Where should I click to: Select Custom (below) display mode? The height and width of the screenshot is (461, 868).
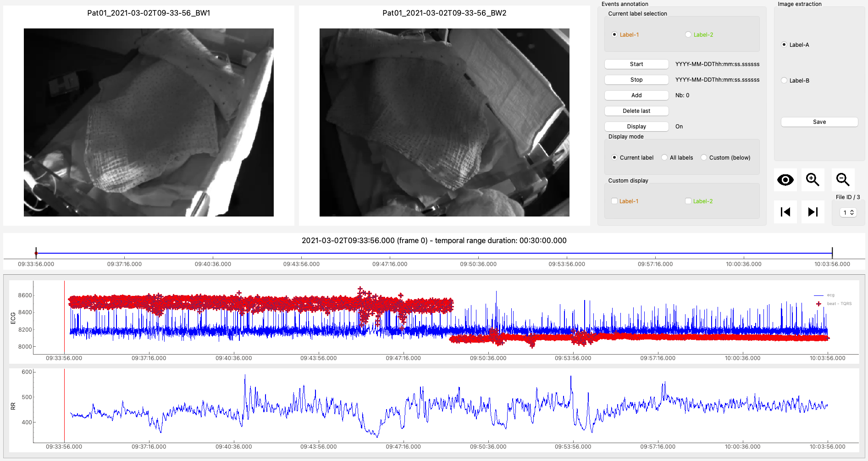click(x=704, y=157)
